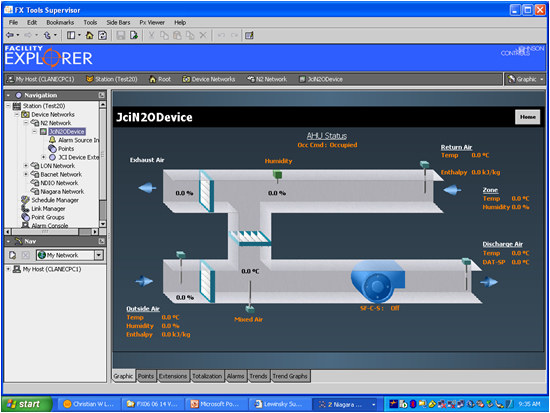
Task: Click the Up Level toolbar icon
Action: [47, 35]
